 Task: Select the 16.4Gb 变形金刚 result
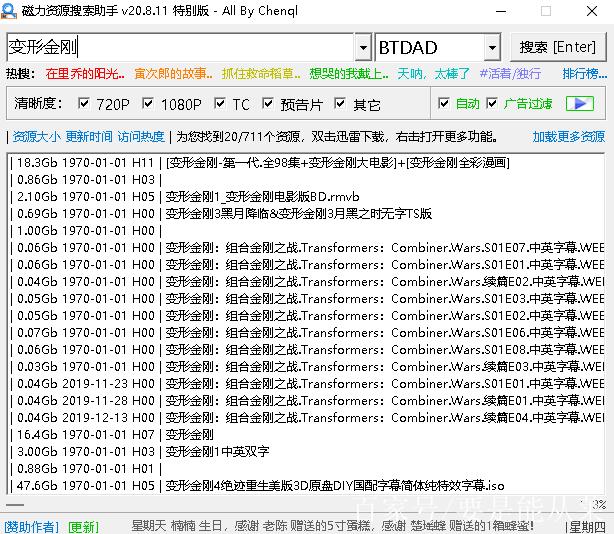305,435
